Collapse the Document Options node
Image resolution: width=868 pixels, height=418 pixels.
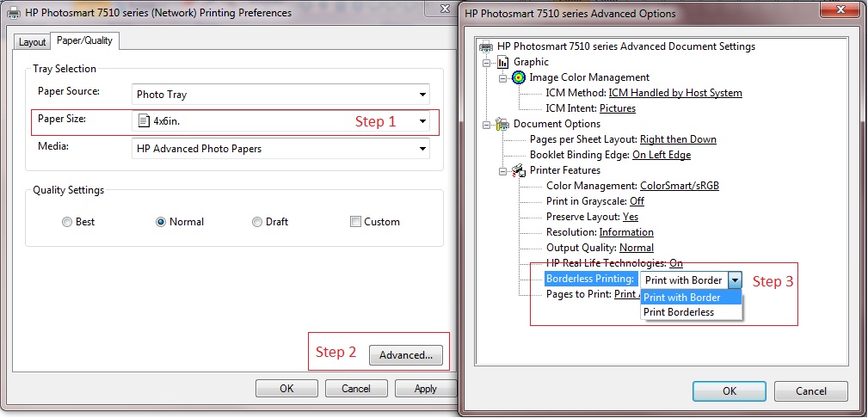(487, 125)
